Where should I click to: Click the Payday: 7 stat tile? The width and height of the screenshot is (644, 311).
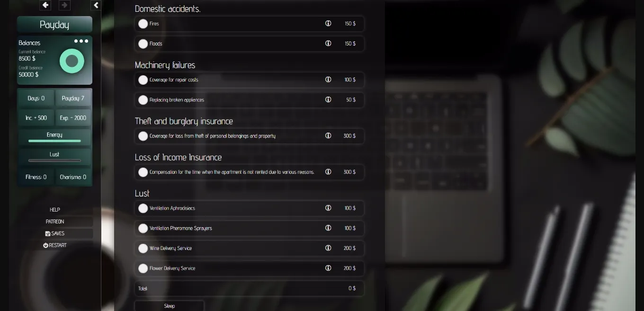pos(73,98)
